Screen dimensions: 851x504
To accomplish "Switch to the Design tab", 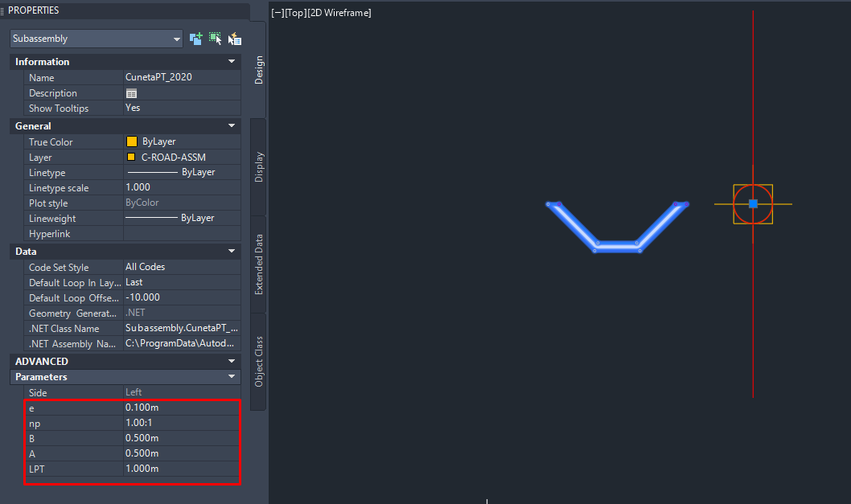I will click(x=258, y=69).
